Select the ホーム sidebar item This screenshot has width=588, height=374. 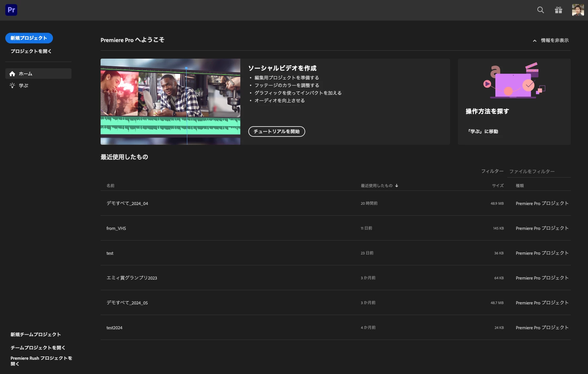click(x=38, y=74)
